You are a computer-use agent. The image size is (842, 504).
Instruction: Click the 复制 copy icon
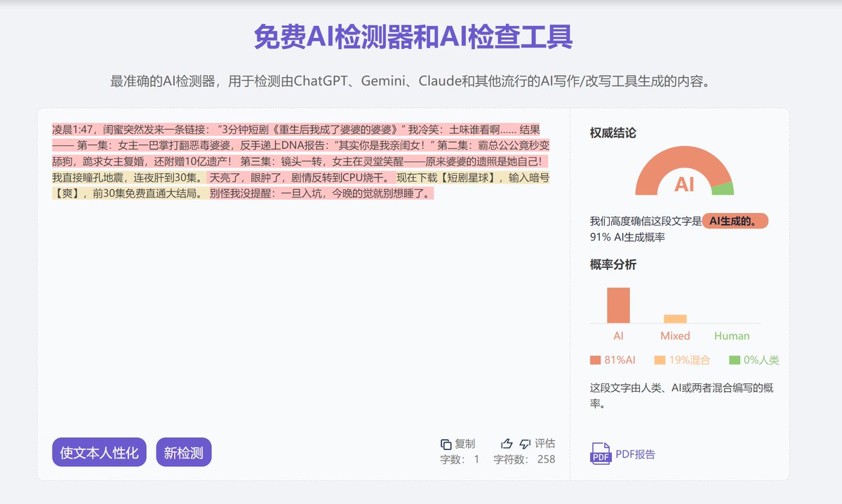click(x=447, y=443)
